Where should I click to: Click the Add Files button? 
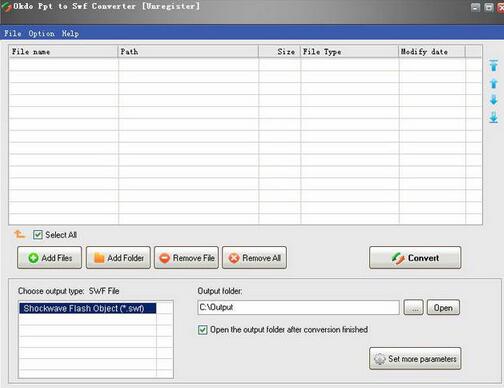tap(49, 258)
